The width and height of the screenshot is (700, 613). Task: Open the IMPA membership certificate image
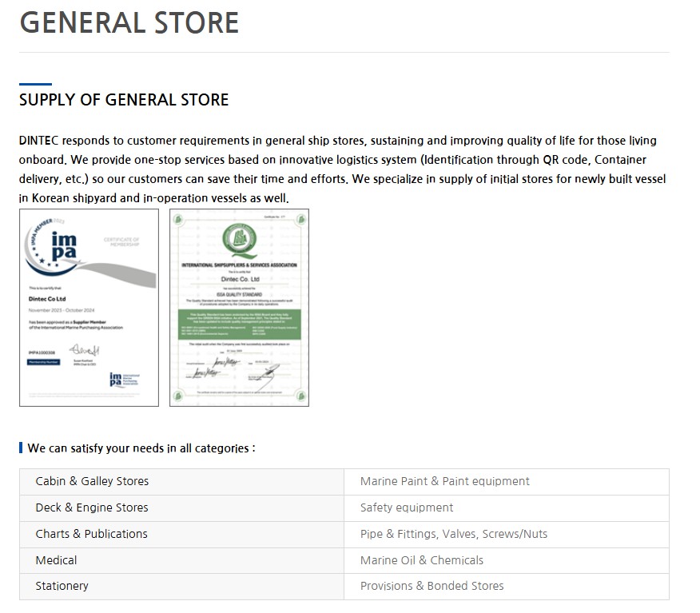78,308
